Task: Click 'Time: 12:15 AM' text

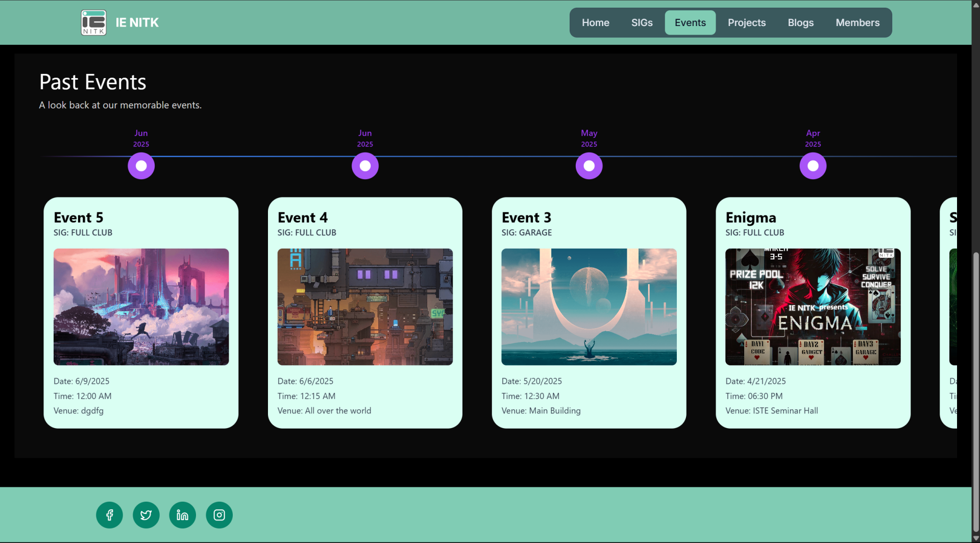Action: pyautogui.click(x=306, y=396)
